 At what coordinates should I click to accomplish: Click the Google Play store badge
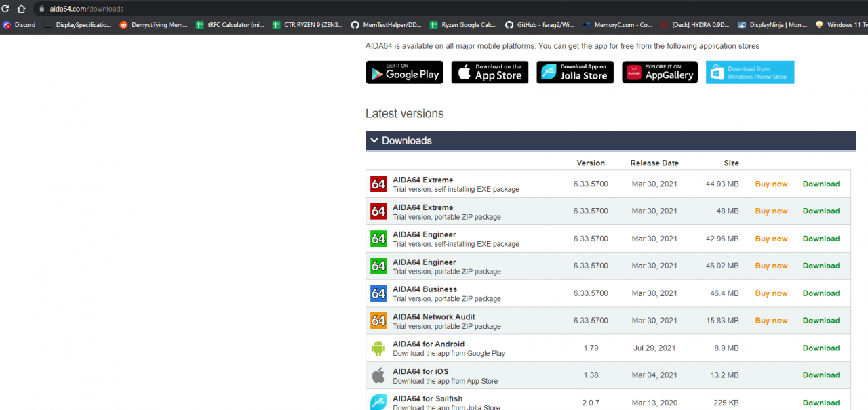tap(404, 72)
